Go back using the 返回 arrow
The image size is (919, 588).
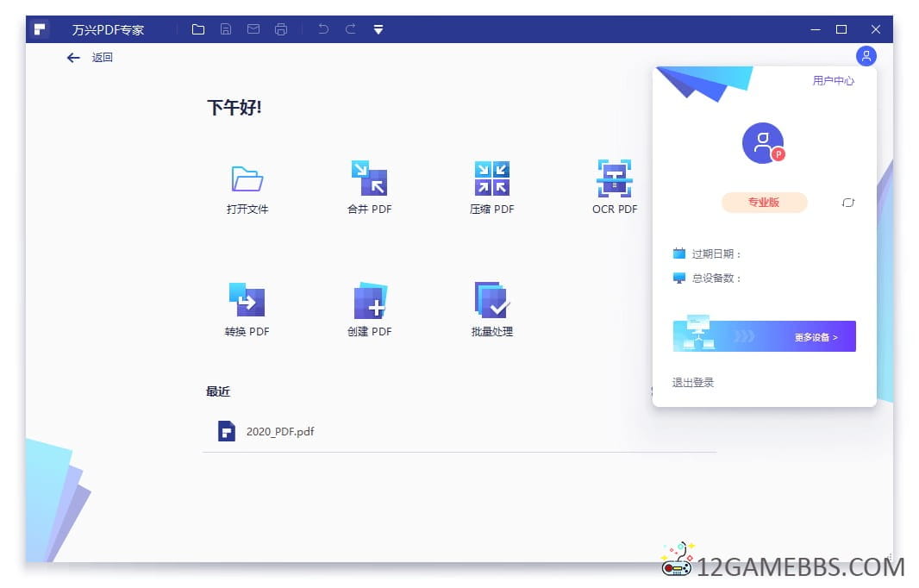pyautogui.click(x=74, y=58)
